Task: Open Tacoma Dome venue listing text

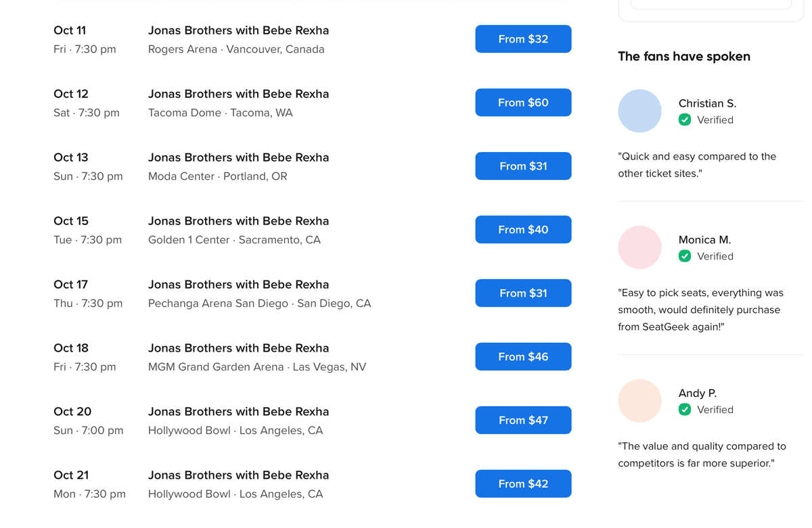Action: 220,113
